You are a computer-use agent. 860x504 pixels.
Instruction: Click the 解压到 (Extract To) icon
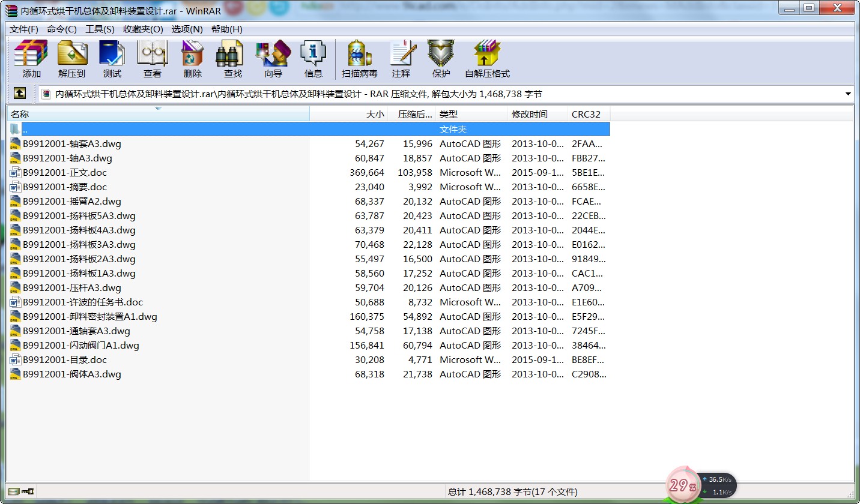point(72,59)
